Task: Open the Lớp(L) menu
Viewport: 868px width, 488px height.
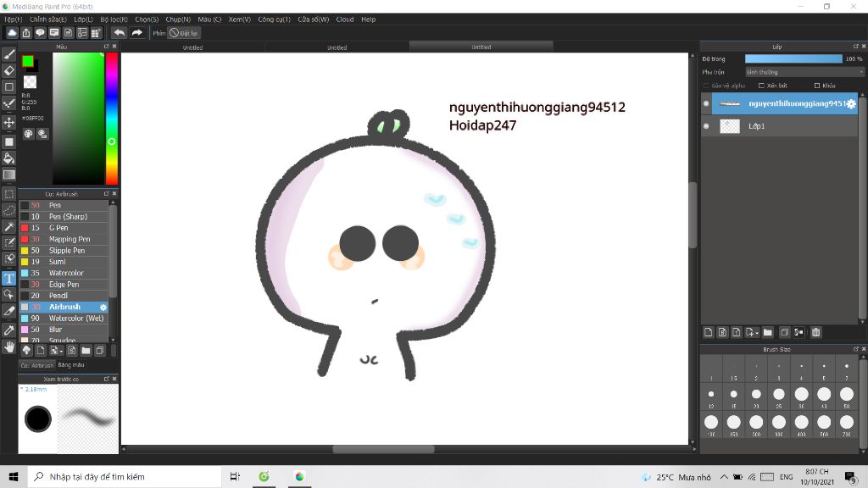Action: coord(84,19)
